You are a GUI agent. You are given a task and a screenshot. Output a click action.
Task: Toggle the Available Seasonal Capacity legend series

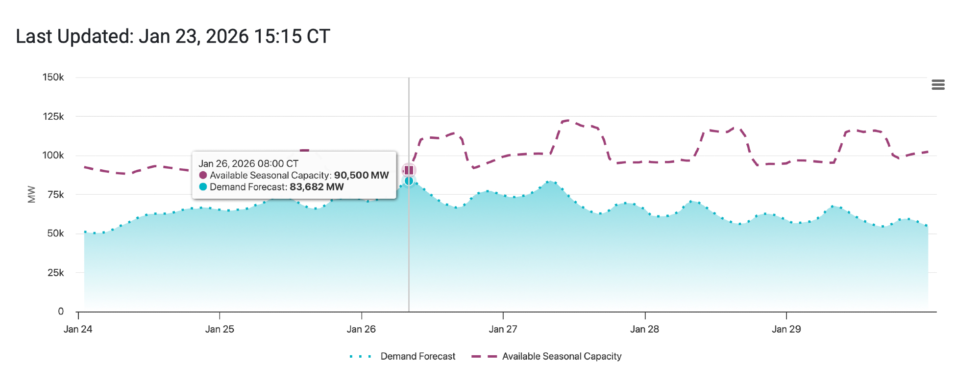pos(562,356)
